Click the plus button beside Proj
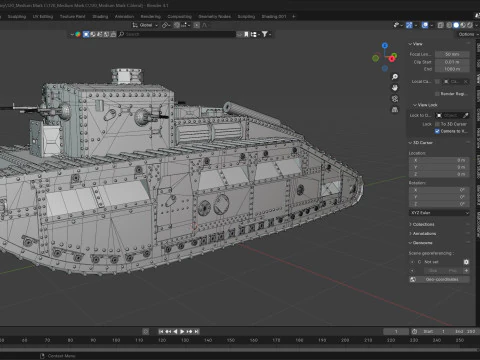 (466, 271)
